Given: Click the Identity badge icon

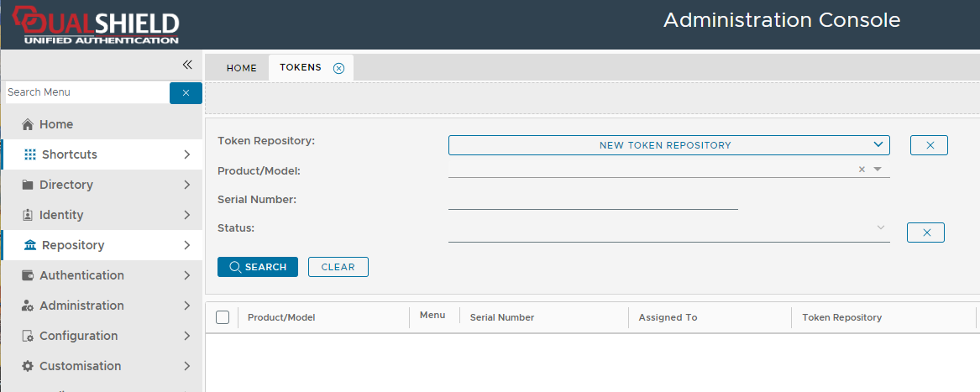Looking at the screenshot, I should coord(28,215).
